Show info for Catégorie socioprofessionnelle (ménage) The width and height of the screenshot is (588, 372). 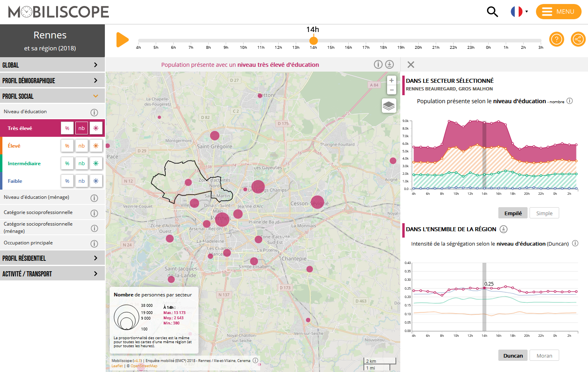pyautogui.click(x=94, y=228)
